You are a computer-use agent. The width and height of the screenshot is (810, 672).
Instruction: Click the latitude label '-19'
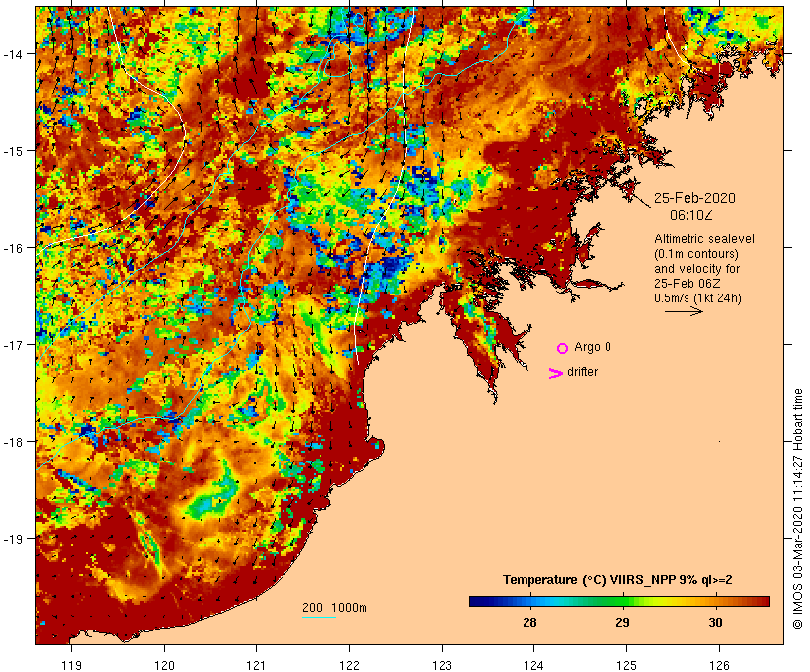(13, 539)
